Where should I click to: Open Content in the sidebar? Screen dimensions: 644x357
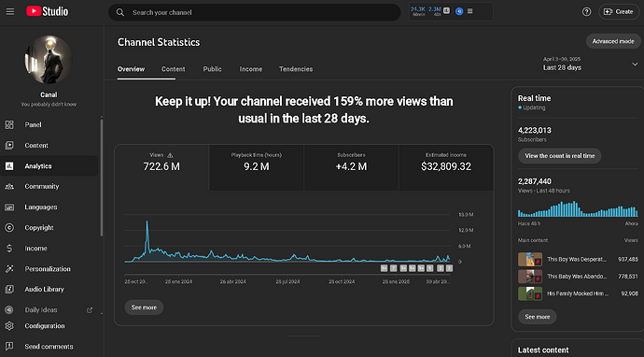point(49,145)
